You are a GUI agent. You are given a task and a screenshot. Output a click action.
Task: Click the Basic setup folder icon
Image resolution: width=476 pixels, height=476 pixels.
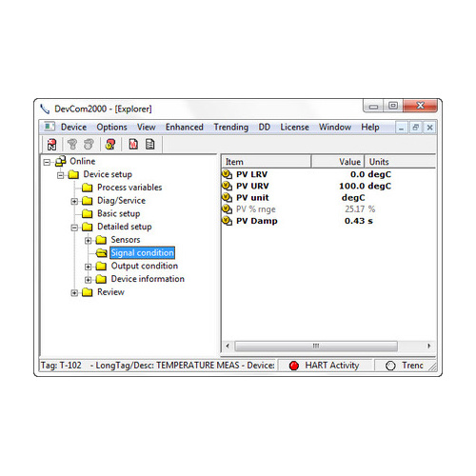click(87, 213)
